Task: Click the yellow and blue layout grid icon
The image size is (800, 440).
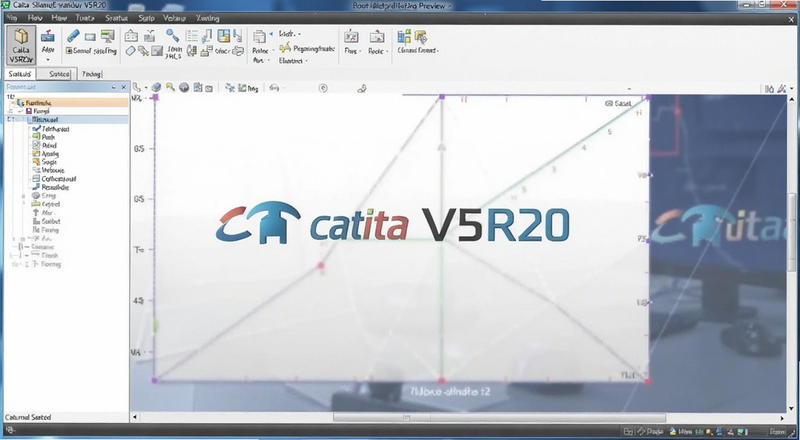Action: tap(223, 36)
